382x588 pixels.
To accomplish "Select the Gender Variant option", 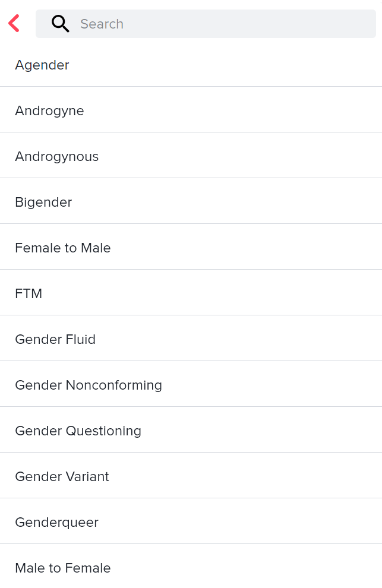I will 62,477.
